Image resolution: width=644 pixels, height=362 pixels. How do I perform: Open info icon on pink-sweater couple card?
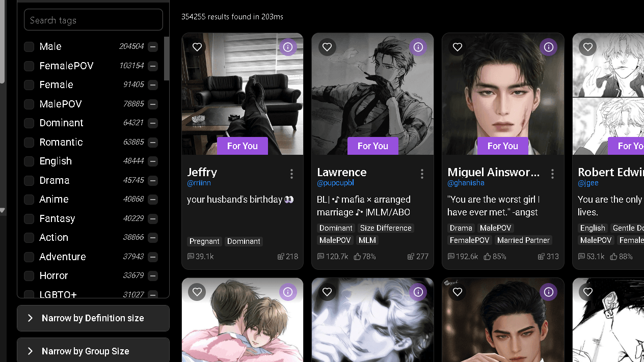pos(288,292)
